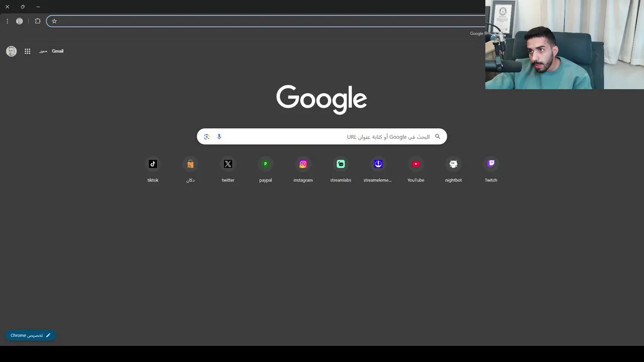Image resolution: width=644 pixels, height=362 pixels.
Task: Open the twitter X shortcut
Action: [228, 170]
